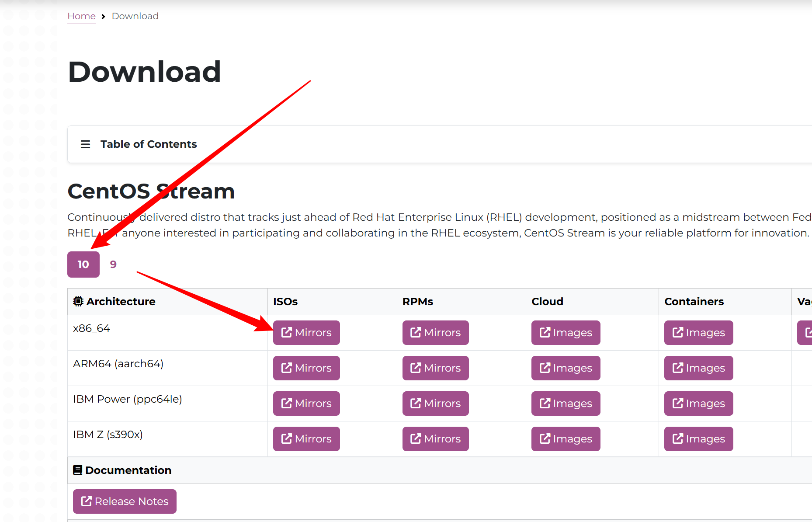Open IBM Power RPMs Mirrors button

pos(435,404)
